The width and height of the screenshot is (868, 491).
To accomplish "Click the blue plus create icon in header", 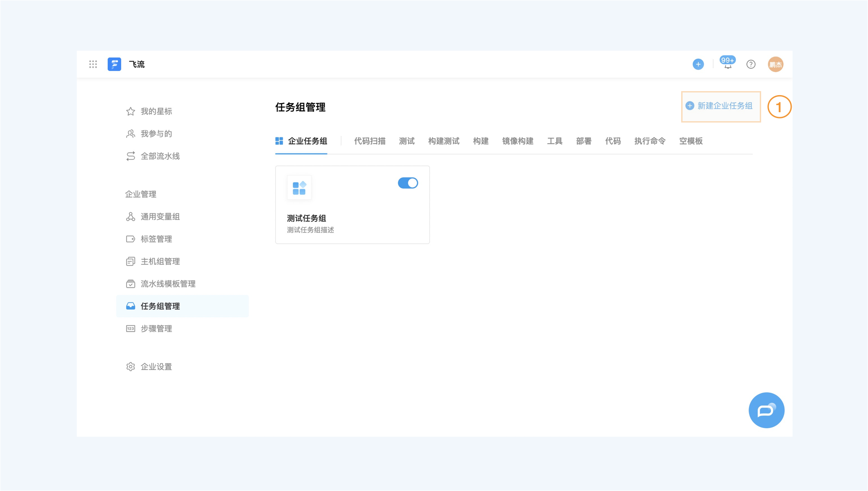I will tap(698, 64).
